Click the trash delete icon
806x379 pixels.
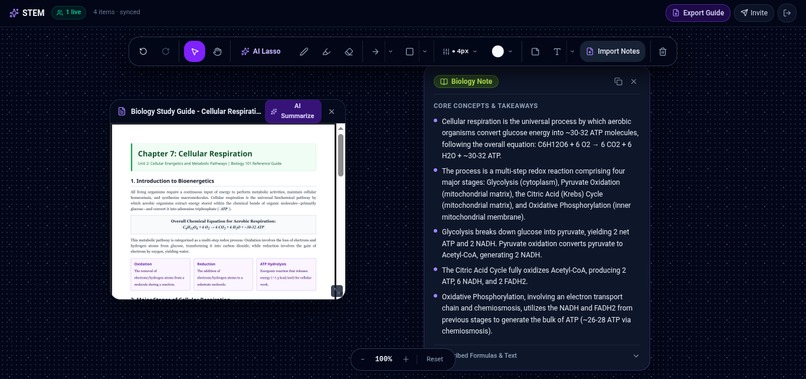pos(663,51)
